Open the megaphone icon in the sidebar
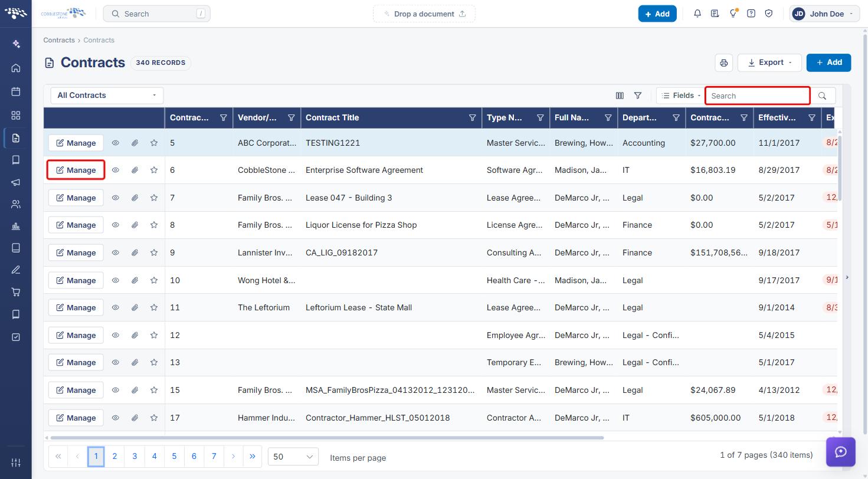 click(x=16, y=182)
